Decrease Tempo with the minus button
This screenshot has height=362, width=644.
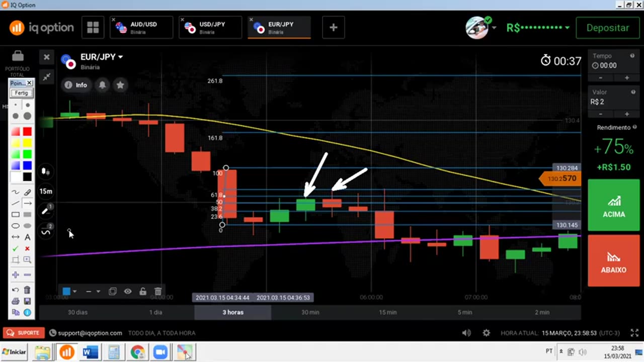pos(601,78)
